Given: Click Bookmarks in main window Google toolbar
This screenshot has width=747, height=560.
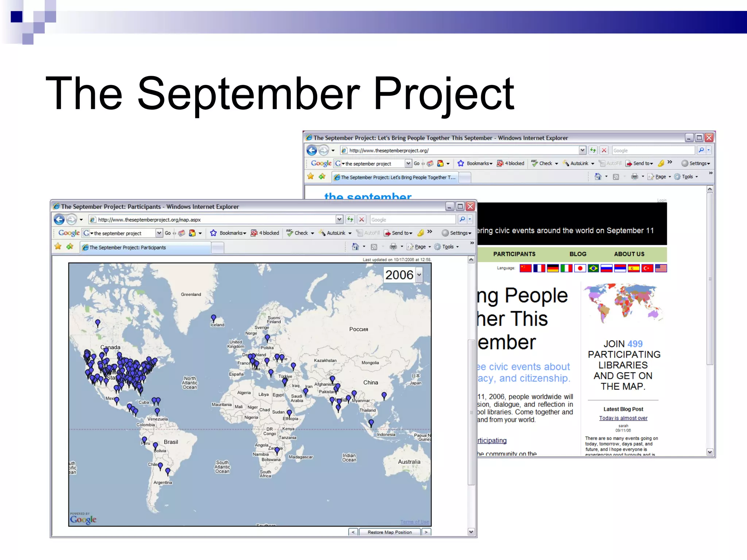Looking at the screenshot, I should click(x=475, y=163).
